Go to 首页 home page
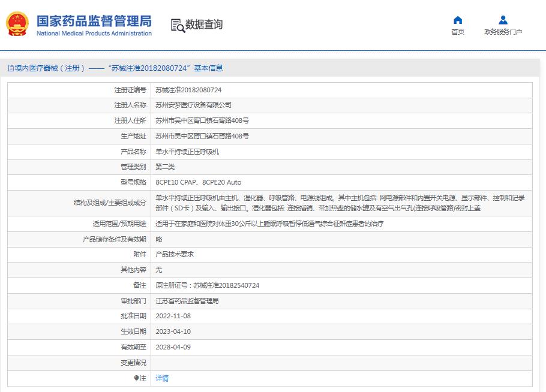The width and height of the screenshot is (546, 392). (x=458, y=32)
